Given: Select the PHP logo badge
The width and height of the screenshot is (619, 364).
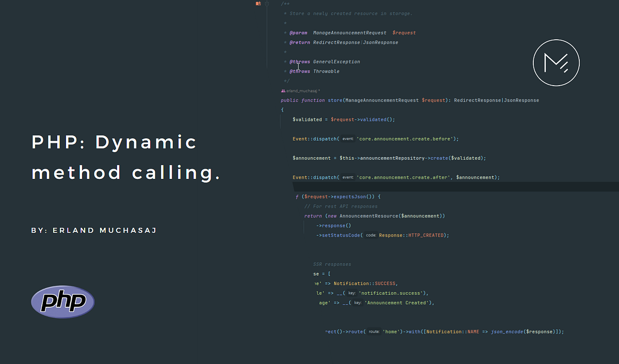Looking at the screenshot, I should [62, 302].
